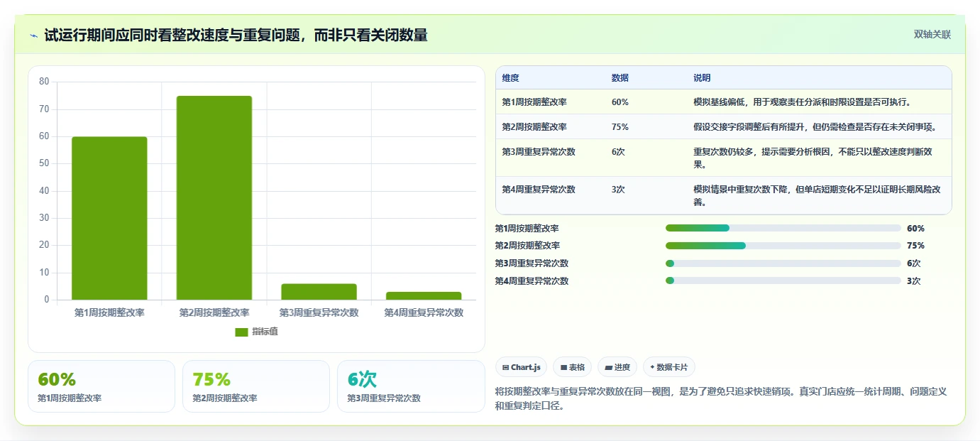Screen dimensions: 980x441
Task: Click the 第4周重复异常次数 bar in the chart
Action: [424, 295]
